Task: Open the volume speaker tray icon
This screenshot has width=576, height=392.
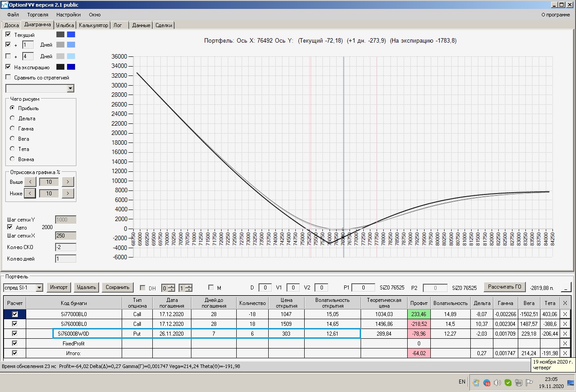Action: coord(497,382)
